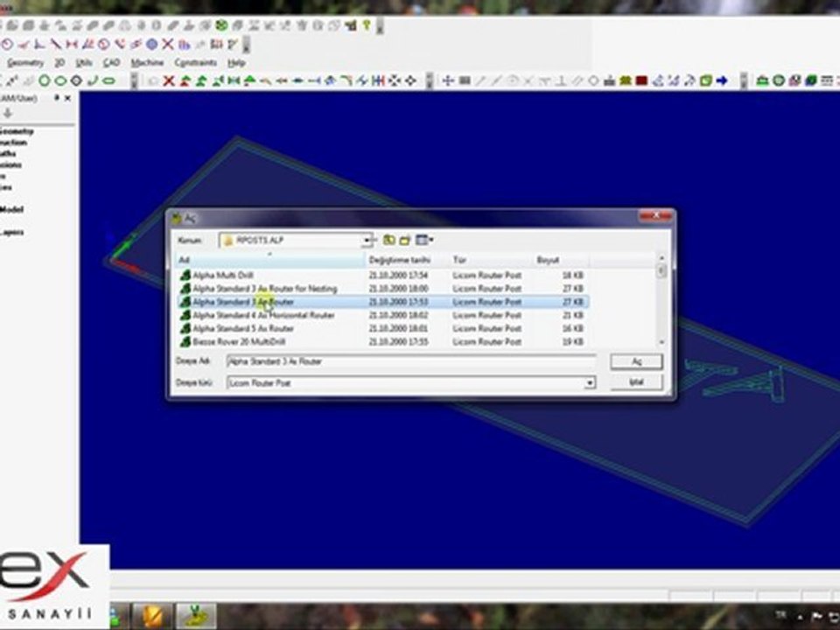
Task: Click the Dosya Adı file name field
Action: pos(411,361)
